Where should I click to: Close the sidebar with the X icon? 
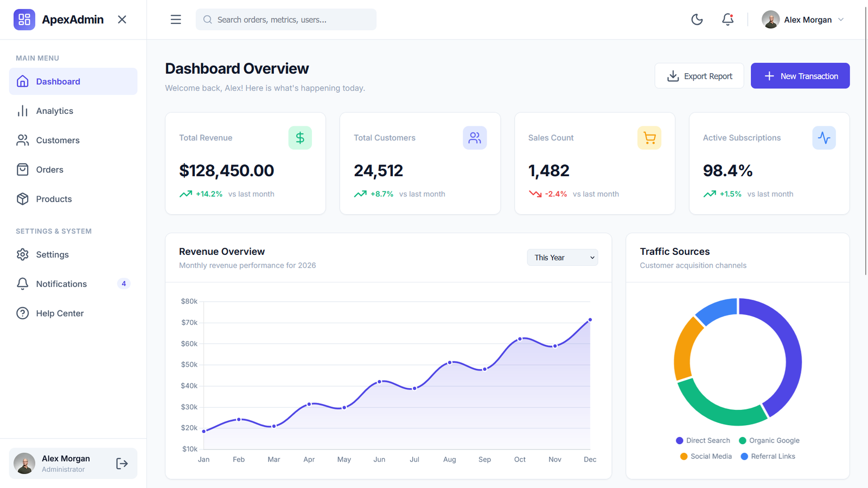(x=122, y=20)
